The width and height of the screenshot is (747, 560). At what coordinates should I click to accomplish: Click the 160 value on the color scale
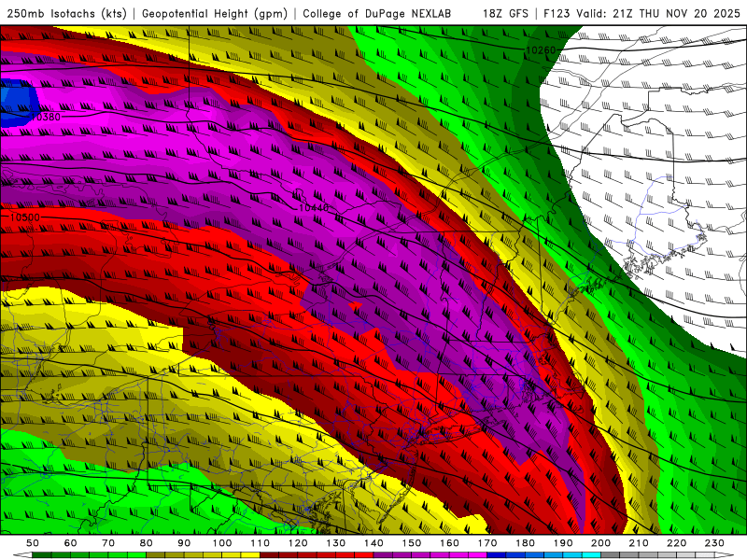point(449,543)
